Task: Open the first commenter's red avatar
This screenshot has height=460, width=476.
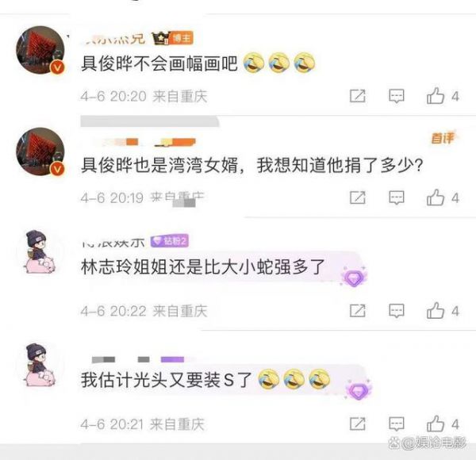Action: click(40, 50)
